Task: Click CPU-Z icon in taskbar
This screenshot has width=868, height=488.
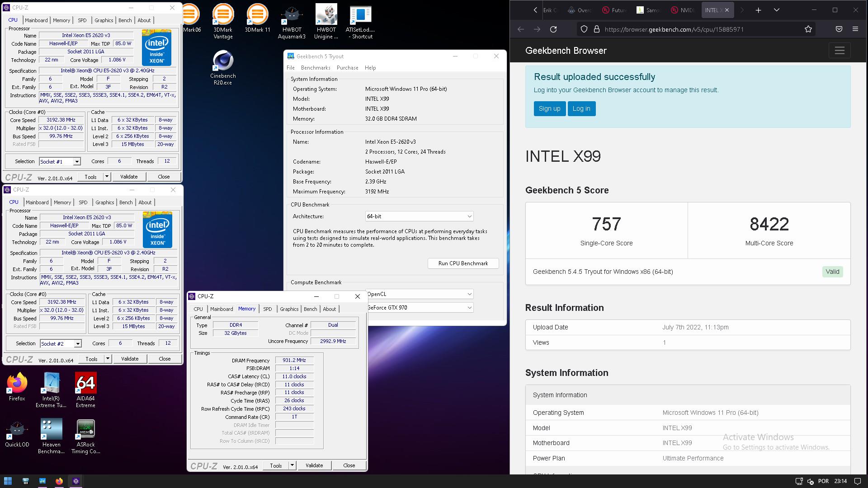Action: 76,481
